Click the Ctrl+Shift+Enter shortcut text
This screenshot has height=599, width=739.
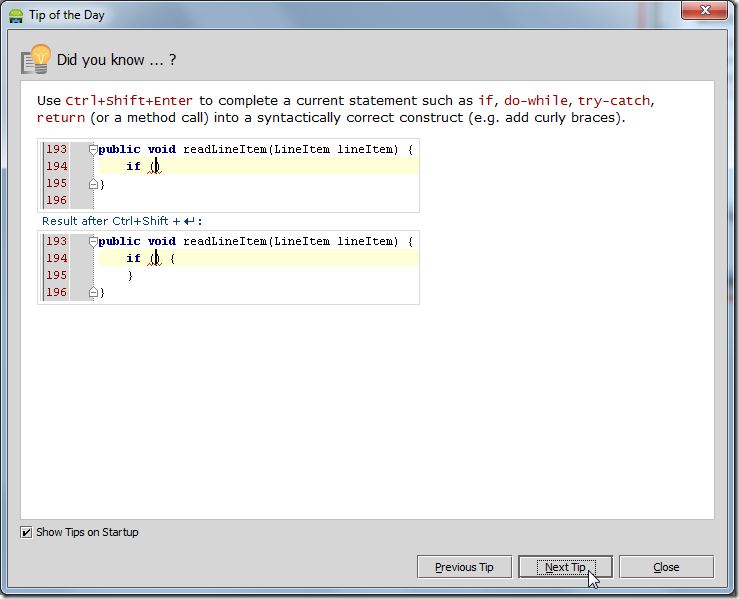pos(129,100)
